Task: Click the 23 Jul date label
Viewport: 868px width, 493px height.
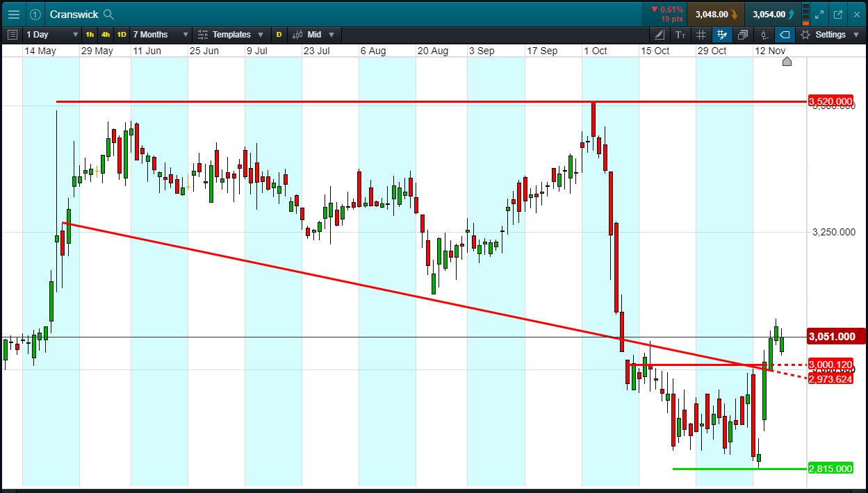Action: point(316,51)
